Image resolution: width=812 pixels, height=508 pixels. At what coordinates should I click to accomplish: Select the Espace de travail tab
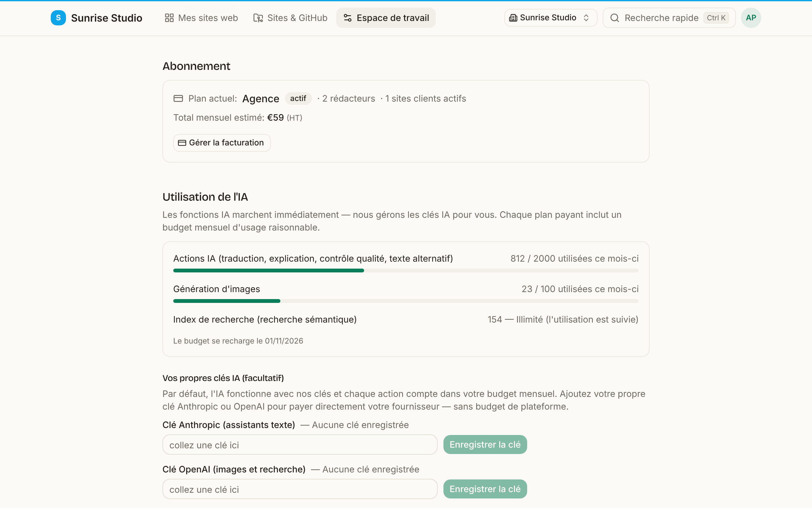tap(386, 18)
